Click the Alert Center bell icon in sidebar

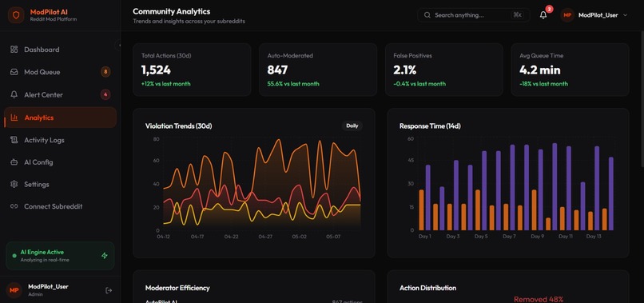(x=14, y=94)
